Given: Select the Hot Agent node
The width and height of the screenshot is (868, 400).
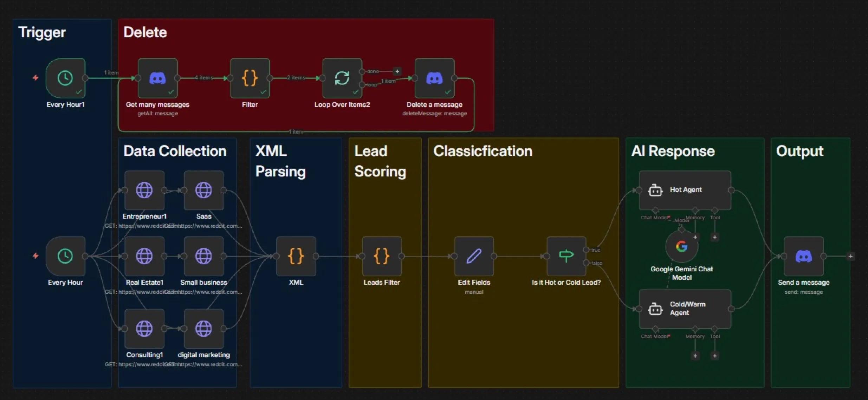Looking at the screenshot, I should click(685, 190).
